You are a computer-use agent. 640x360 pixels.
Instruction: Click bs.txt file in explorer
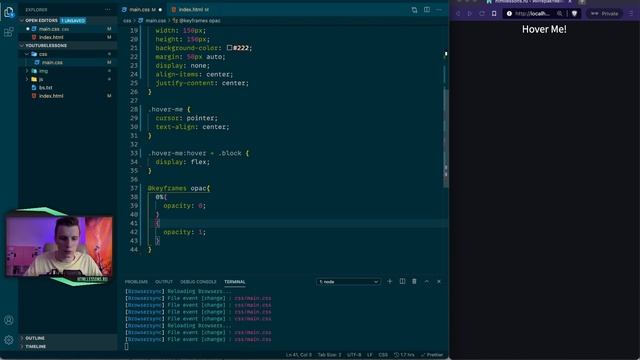click(46, 87)
